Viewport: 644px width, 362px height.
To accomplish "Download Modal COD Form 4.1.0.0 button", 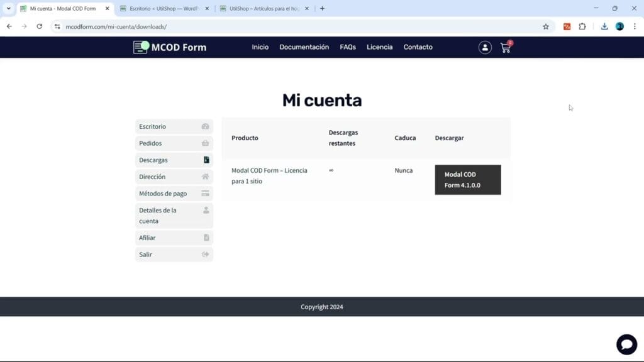I will pos(468,180).
